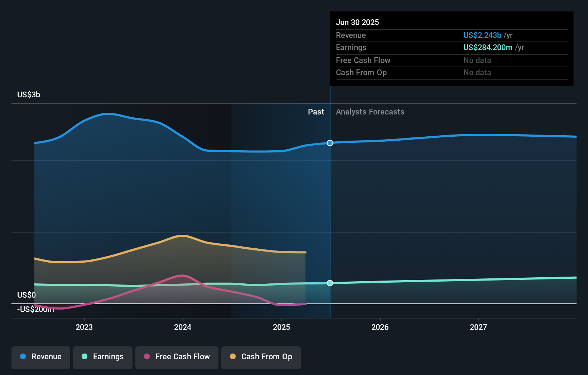Viewport: 588px width, 375px height.
Task: Click the -US$200m y-axis label
Action: click(35, 309)
